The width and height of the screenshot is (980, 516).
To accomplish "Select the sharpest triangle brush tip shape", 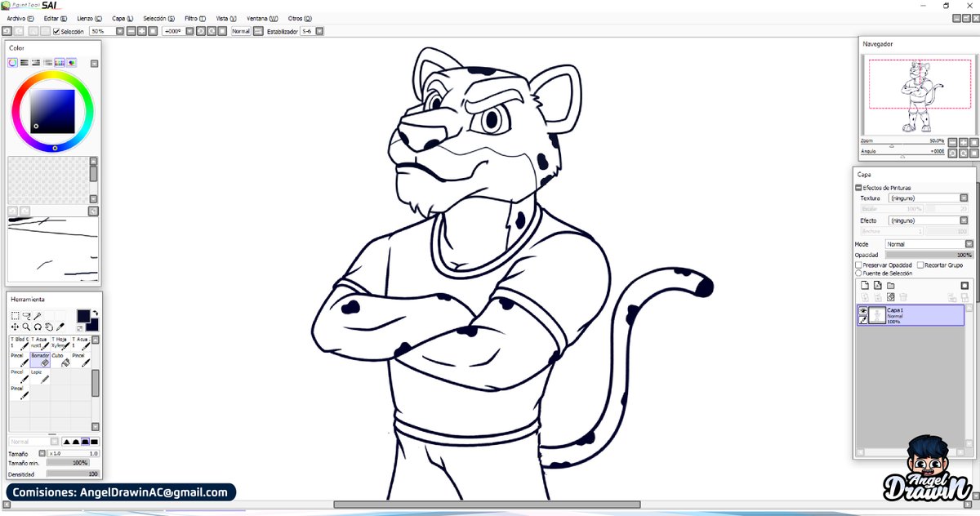I will (x=67, y=442).
